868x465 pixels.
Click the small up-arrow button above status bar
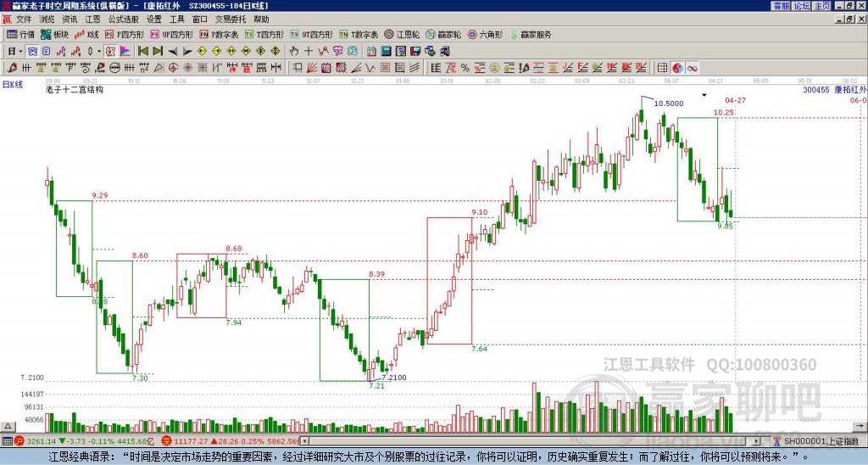(7, 426)
